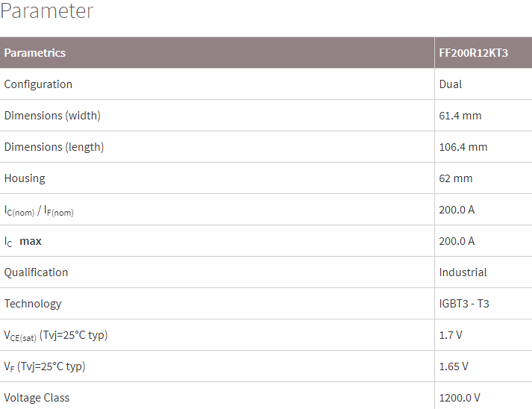Select the Parametrics column header
Screen dimensions: 532x409
click(x=35, y=53)
